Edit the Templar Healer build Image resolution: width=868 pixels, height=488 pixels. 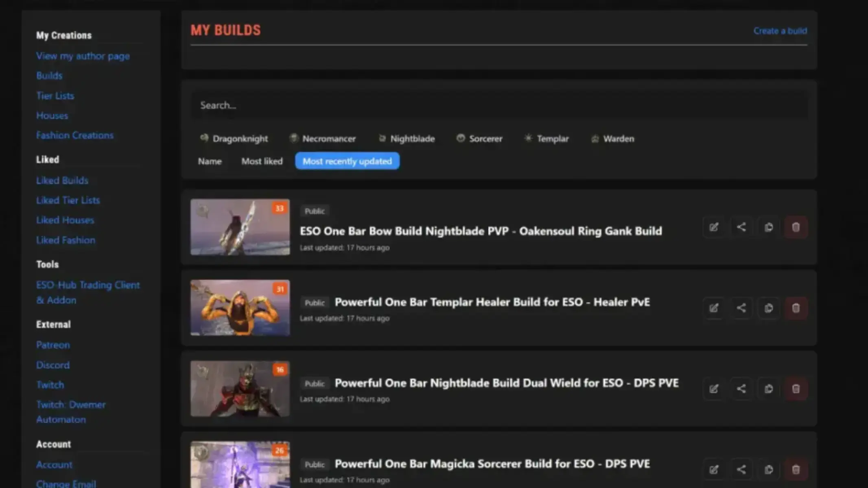[714, 308]
